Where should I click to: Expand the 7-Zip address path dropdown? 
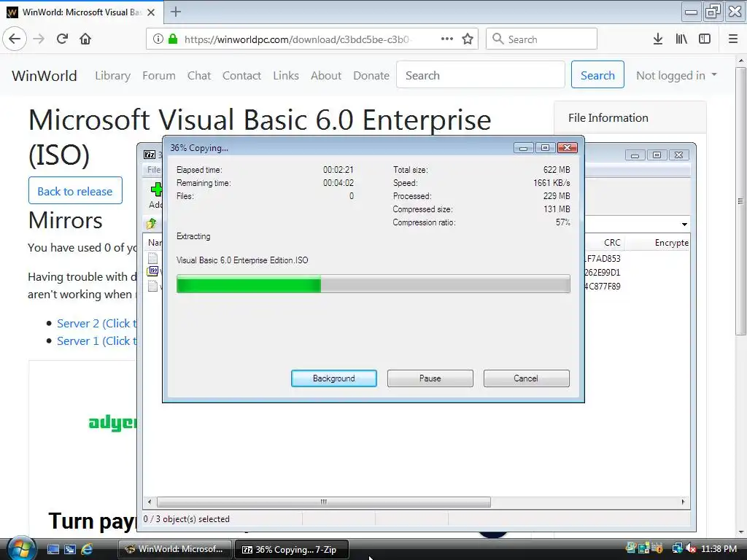[684, 224]
